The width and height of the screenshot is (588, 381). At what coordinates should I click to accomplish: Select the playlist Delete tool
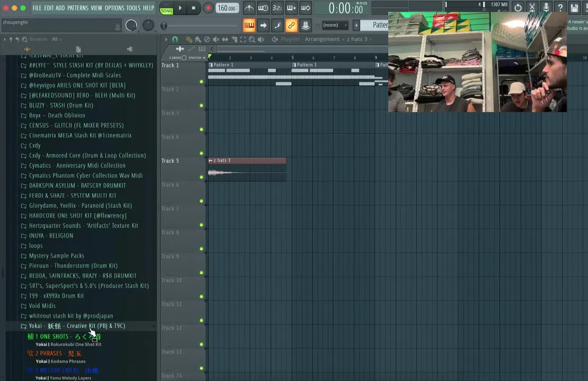click(x=207, y=39)
